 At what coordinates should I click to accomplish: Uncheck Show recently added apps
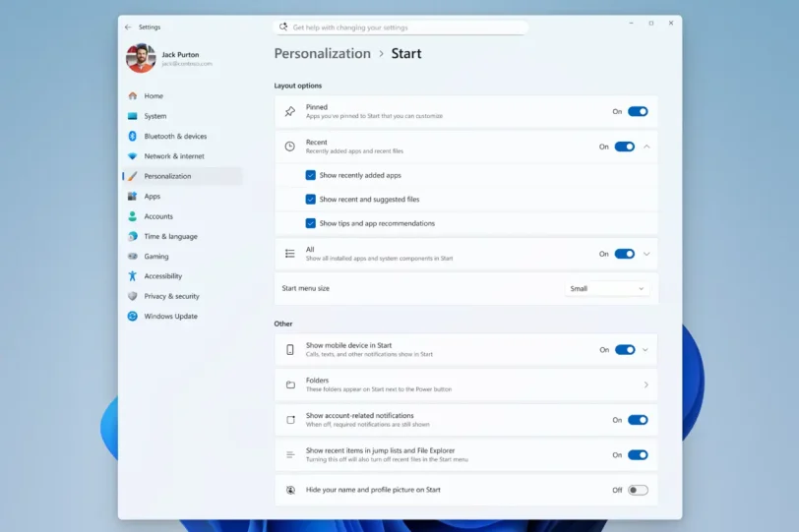(x=310, y=175)
